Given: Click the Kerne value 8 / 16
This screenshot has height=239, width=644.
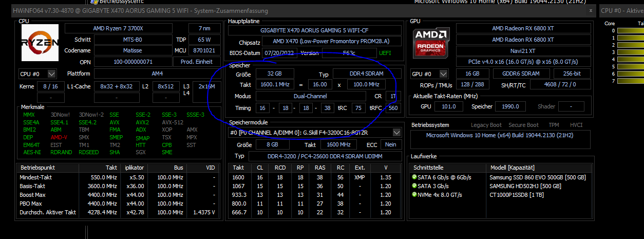Looking at the screenshot, I should (x=50, y=86).
